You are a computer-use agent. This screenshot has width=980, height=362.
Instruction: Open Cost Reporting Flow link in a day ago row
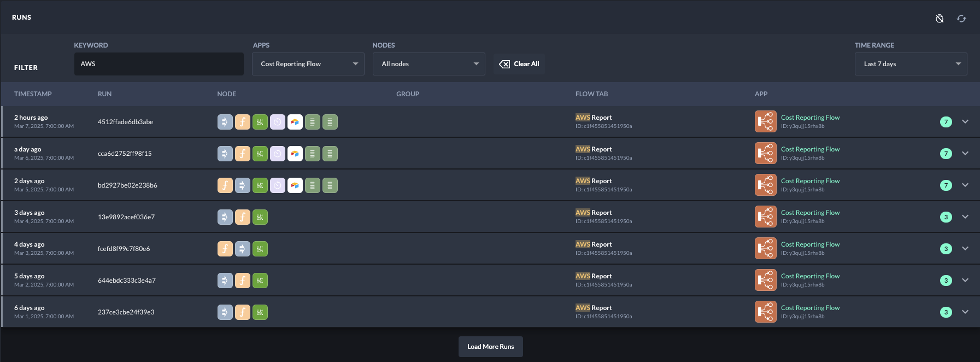click(810, 149)
